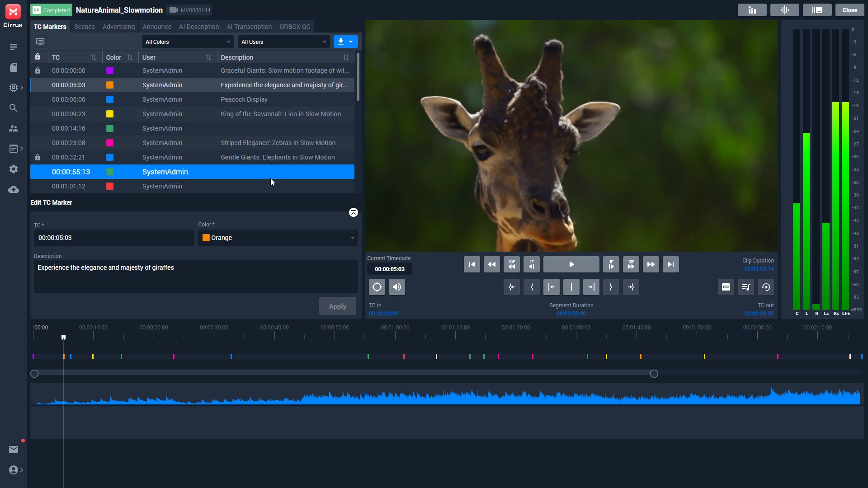868x488 pixels.
Task: Open the Scenes tab
Action: click(x=84, y=27)
